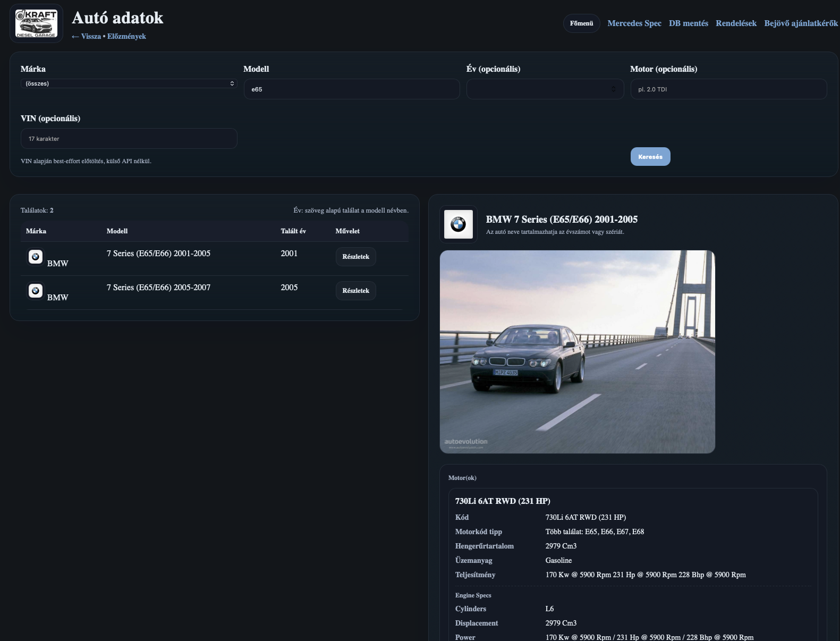Click the 'Találatok: 2' results count
Image resolution: width=840 pixels, height=641 pixels.
click(x=37, y=210)
